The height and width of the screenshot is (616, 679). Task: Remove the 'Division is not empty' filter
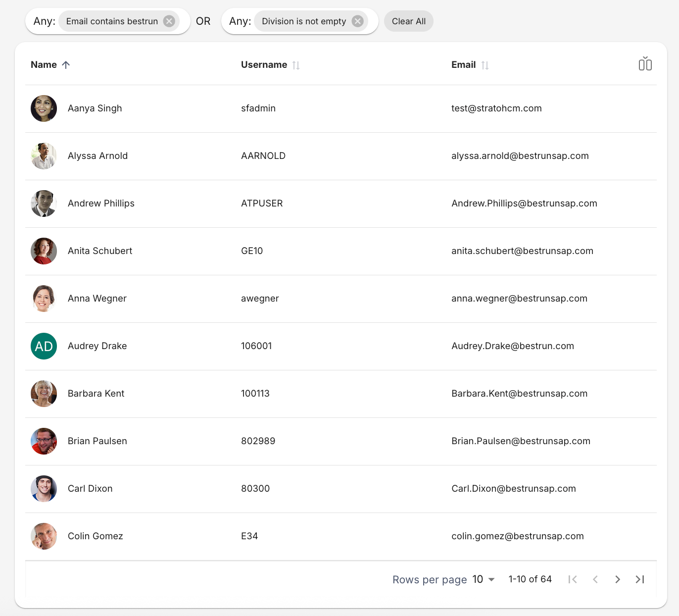click(357, 21)
